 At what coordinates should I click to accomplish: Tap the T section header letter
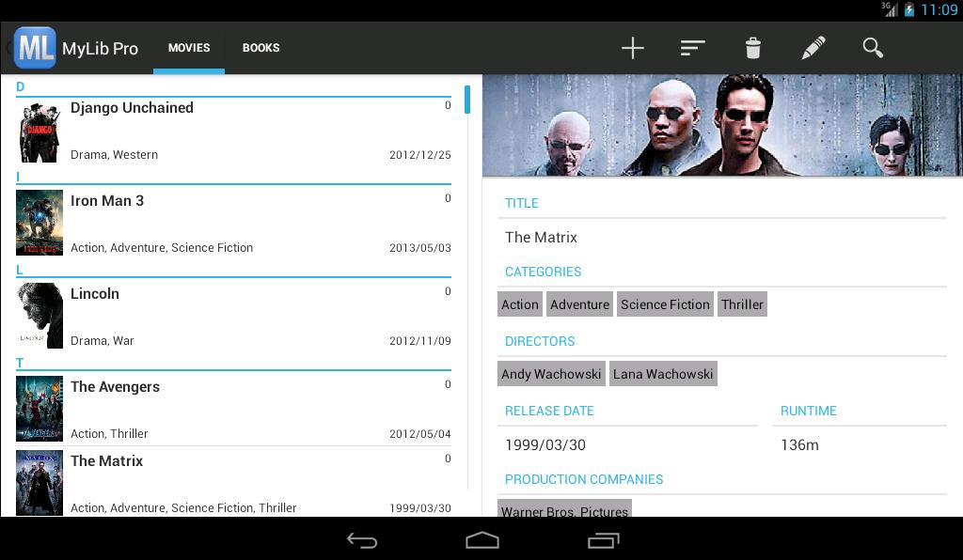tap(20, 363)
